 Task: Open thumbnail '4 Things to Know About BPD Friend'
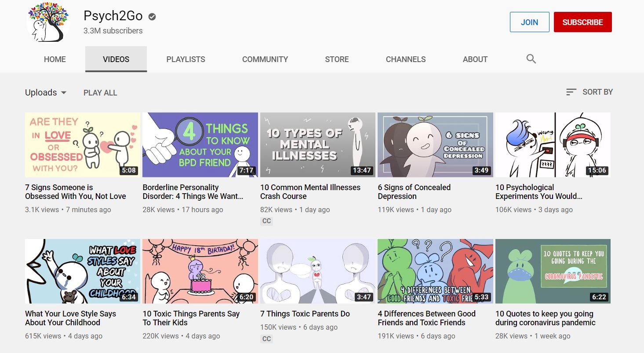point(200,145)
